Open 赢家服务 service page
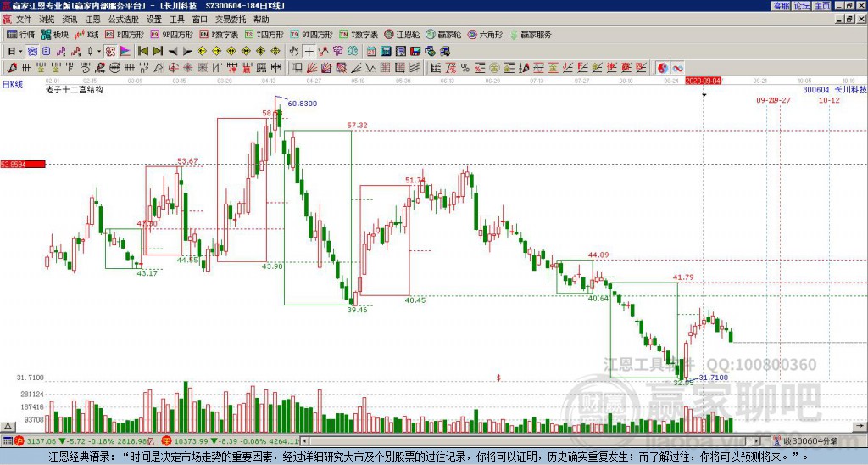This screenshot has width=868, height=465. (x=531, y=34)
